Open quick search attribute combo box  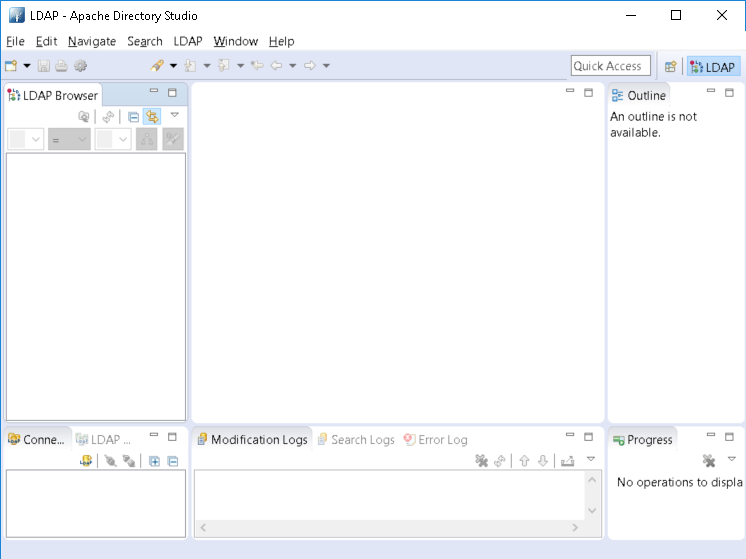pyautogui.click(x=26, y=139)
